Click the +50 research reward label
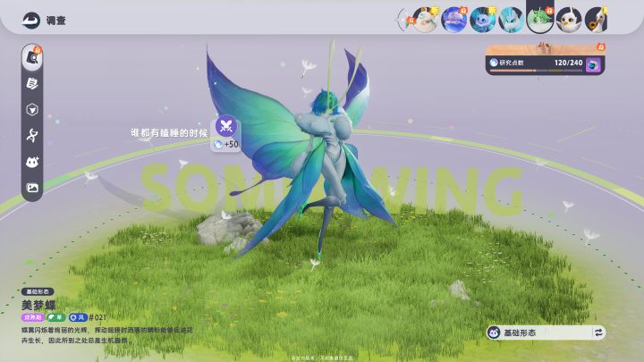This screenshot has width=644, height=362. [x=226, y=144]
